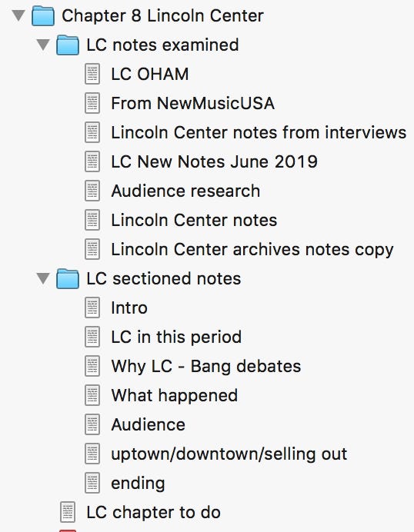Click the LC sectioned notes folder icon

click(68, 279)
